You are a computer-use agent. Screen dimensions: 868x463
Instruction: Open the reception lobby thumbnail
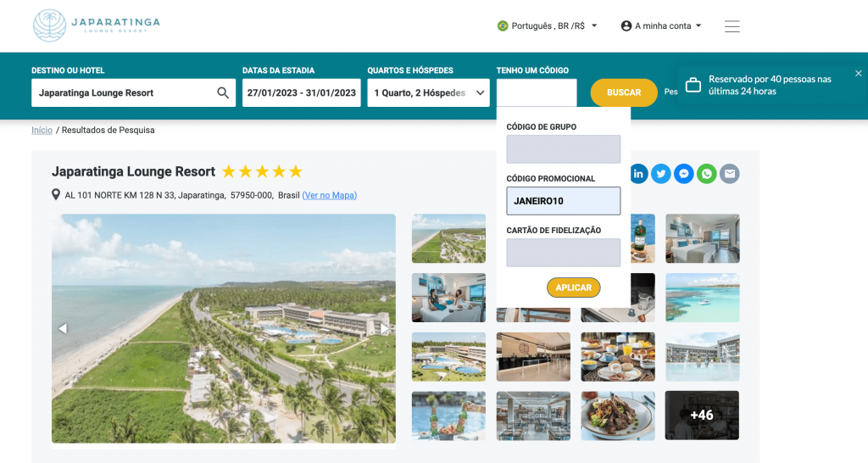click(533, 357)
